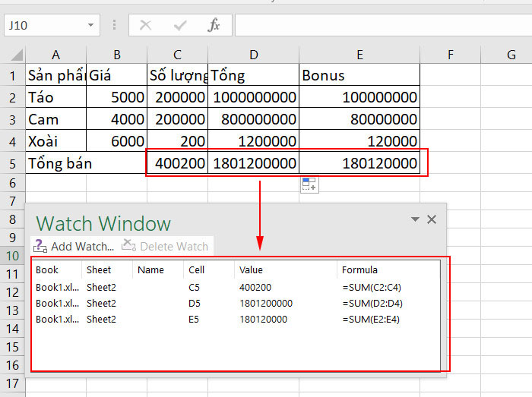This screenshot has width=532, height=397.
Task: Open the Insert Function fx icon
Action: (x=214, y=25)
